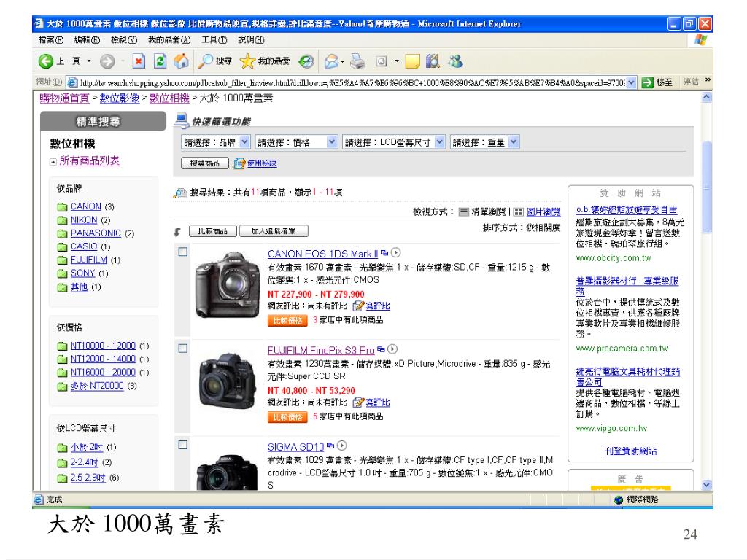Open the 請選擇：重量 weight dropdown
The width and height of the screenshot is (747, 560).
pyautogui.click(x=484, y=142)
